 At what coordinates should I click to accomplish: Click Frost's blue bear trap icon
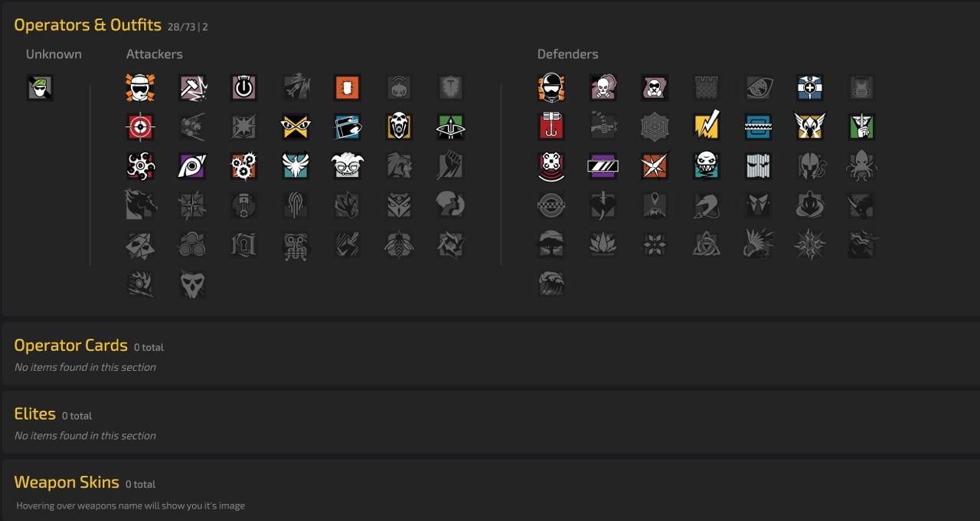758,127
